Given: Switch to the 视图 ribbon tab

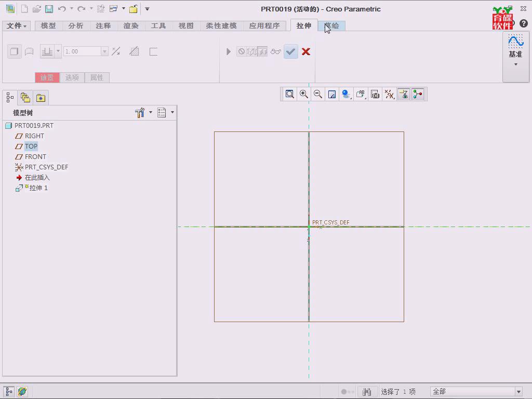Looking at the screenshot, I should (186, 26).
